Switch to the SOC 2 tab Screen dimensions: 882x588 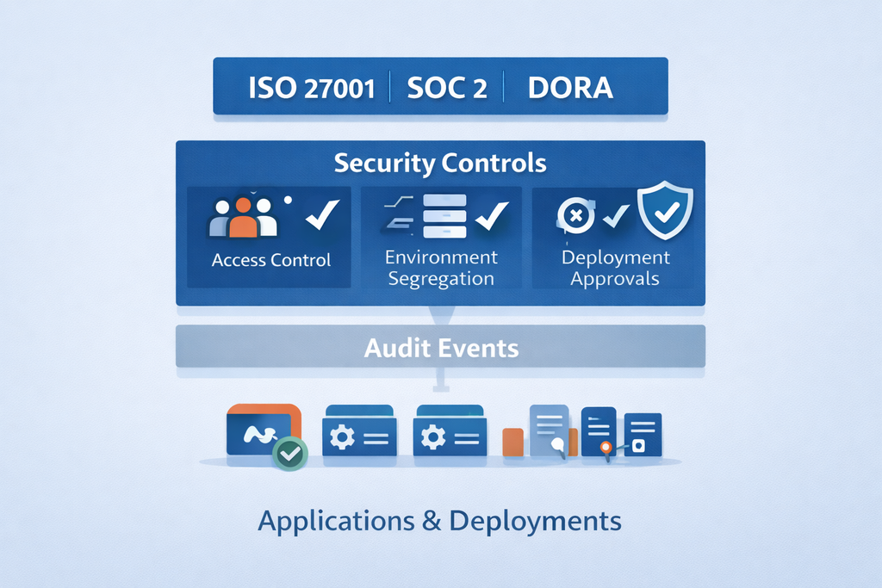coord(447,88)
